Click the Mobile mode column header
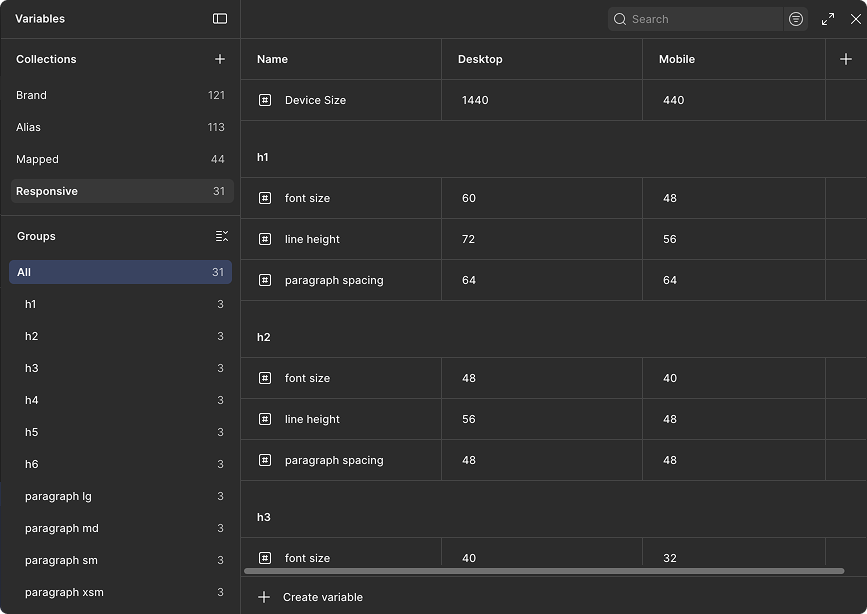The height and width of the screenshot is (614, 867). click(x=734, y=59)
